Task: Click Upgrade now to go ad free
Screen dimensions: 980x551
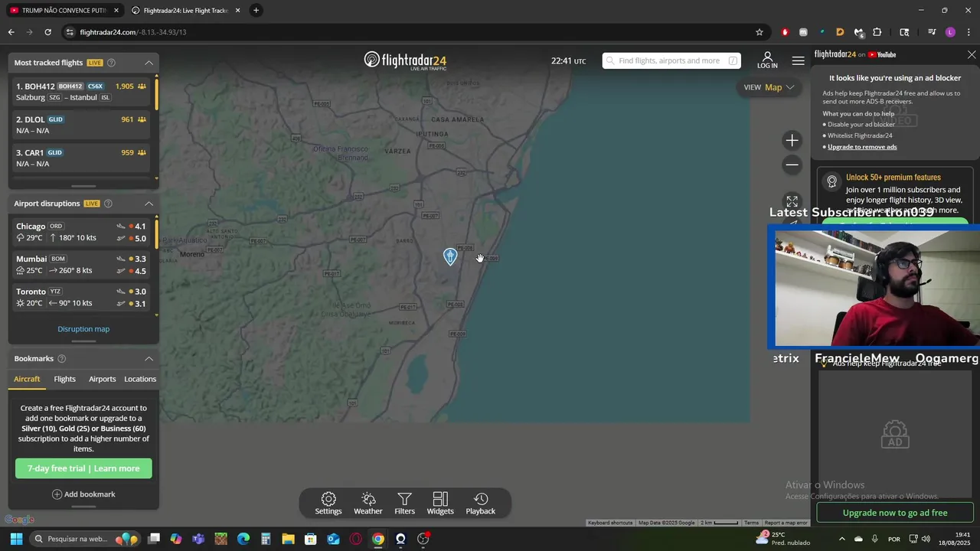Action: point(895,513)
